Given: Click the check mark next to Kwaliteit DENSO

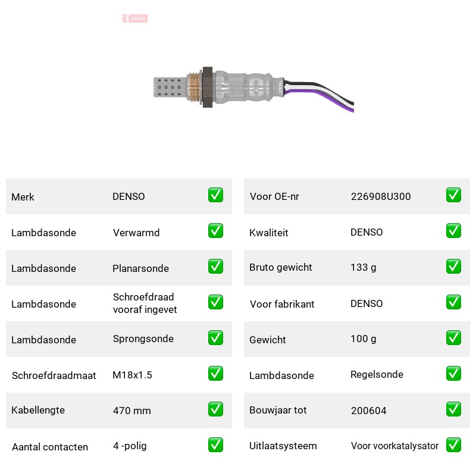Looking at the screenshot, I should [453, 231].
